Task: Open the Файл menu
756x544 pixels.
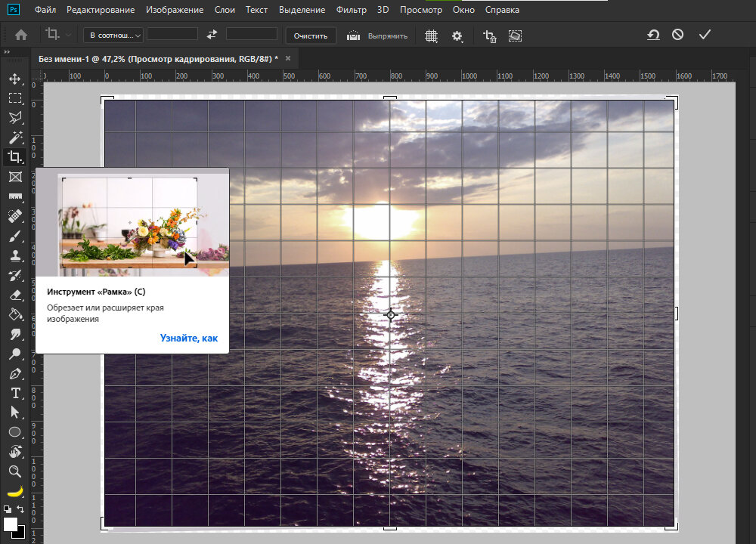Action: 45,10
